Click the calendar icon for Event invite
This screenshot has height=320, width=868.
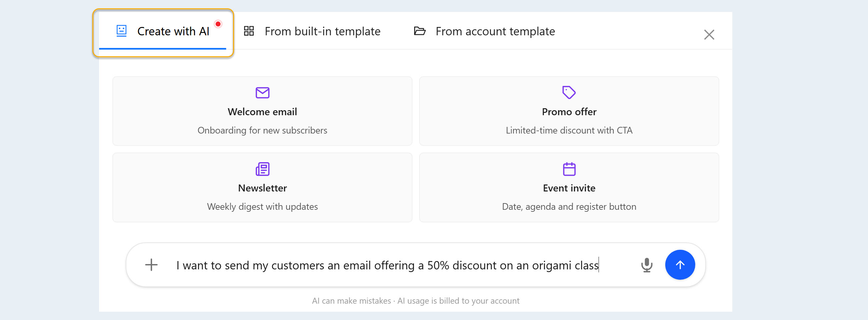pyautogui.click(x=569, y=169)
